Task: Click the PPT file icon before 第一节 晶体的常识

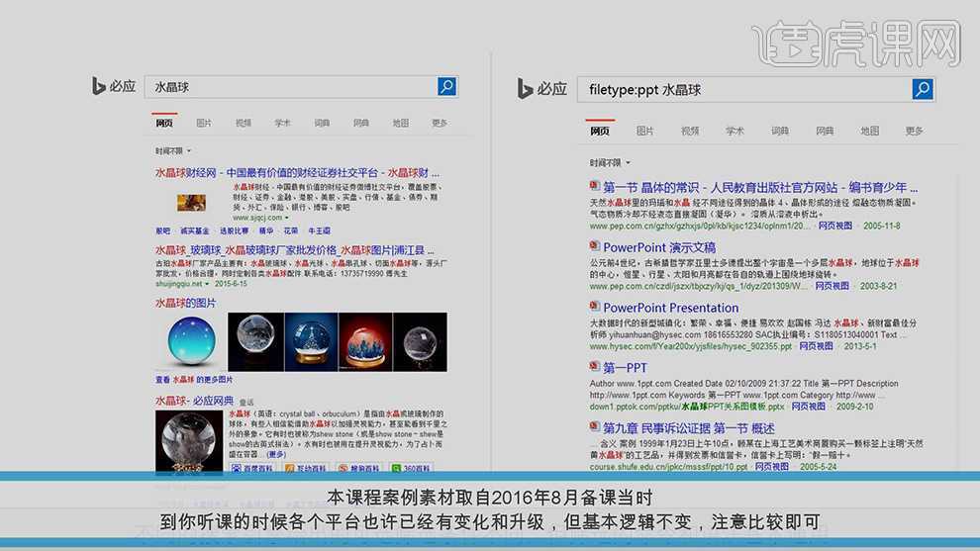Action: click(594, 186)
